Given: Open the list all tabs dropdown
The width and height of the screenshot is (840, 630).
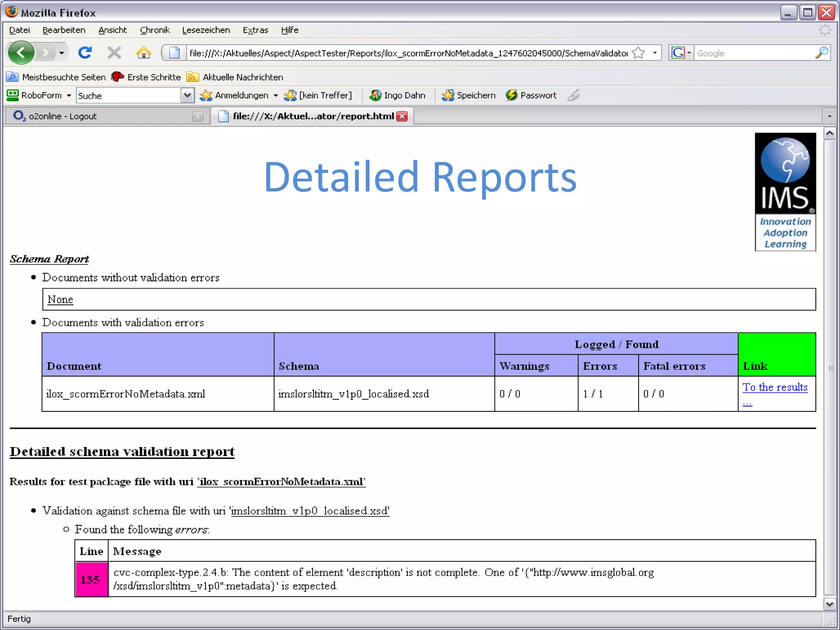Looking at the screenshot, I should coord(829,116).
